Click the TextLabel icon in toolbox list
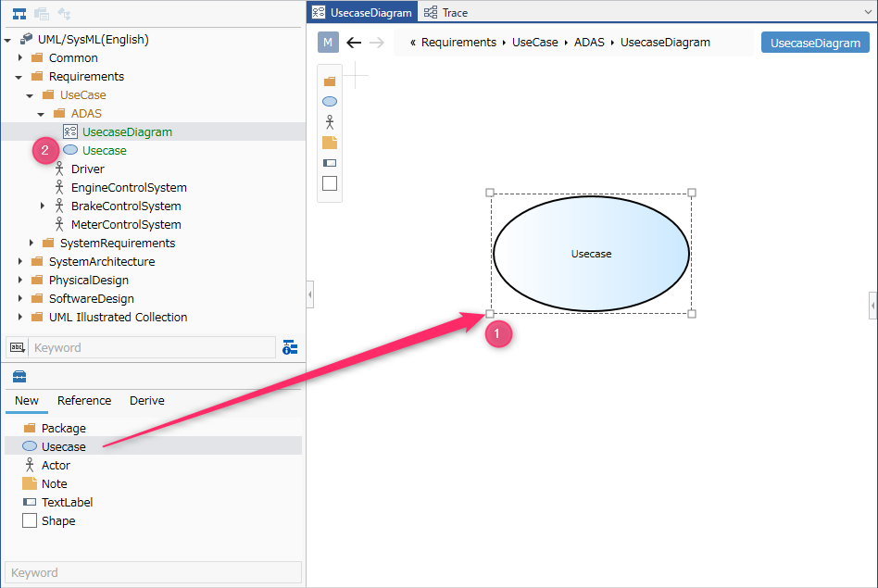This screenshot has width=878, height=588. [x=30, y=502]
